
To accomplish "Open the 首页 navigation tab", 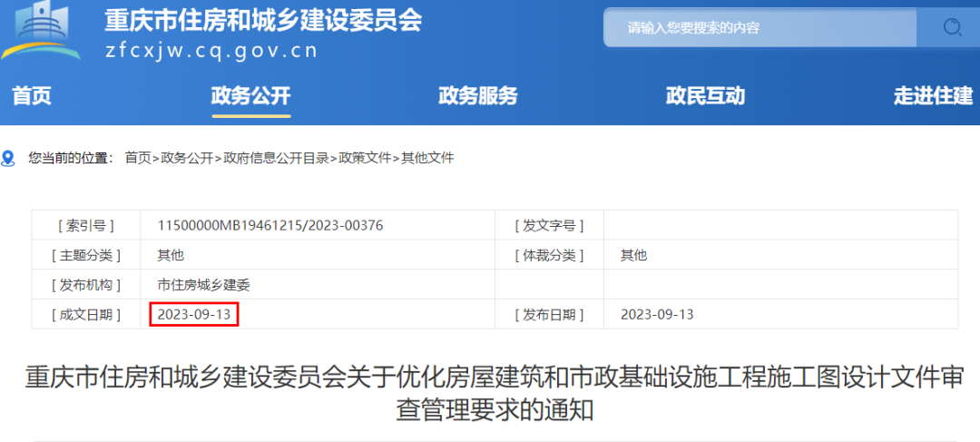I will [32, 95].
